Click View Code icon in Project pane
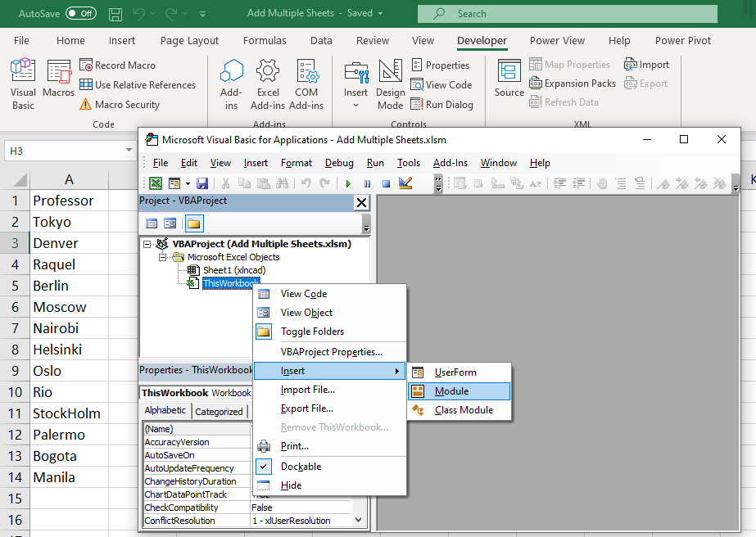The height and width of the screenshot is (537, 756). tap(152, 223)
